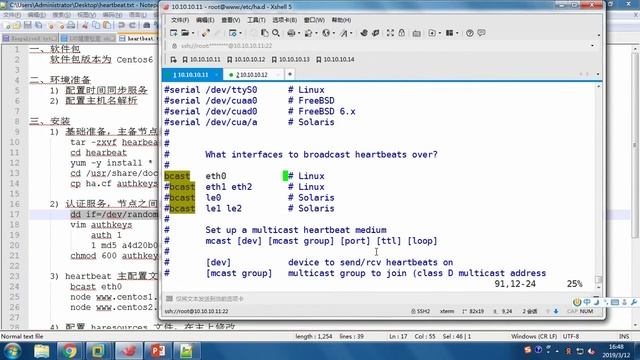Click quick link 10.10.10.13 bookmark

[291, 60]
